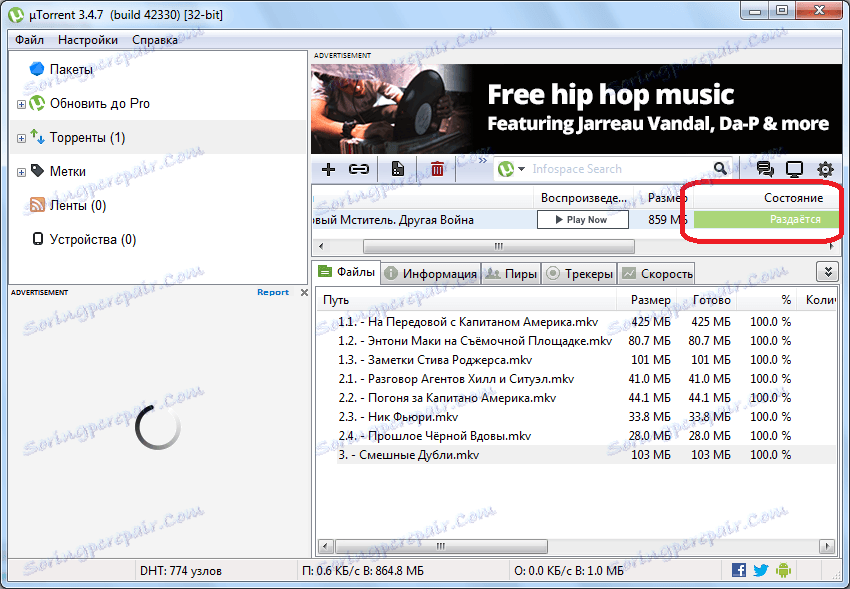Sort by Состояние column header
The image size is (850, 589).
(766, 198)
